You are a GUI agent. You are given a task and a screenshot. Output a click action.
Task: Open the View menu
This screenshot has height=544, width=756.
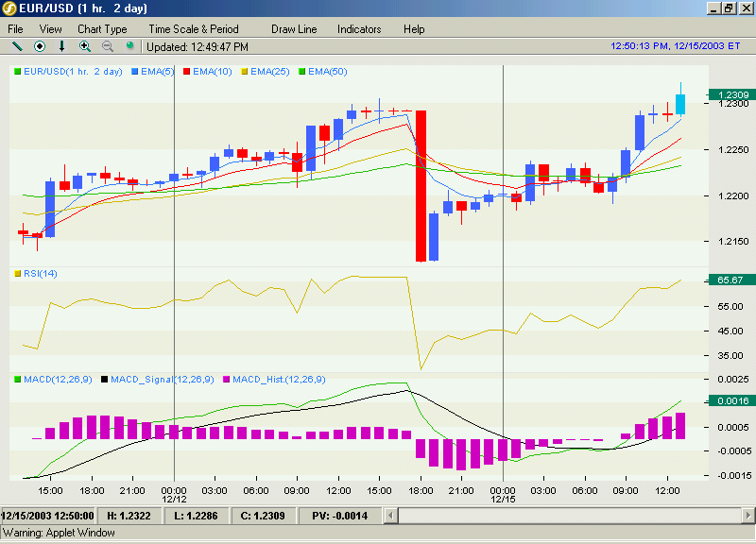[51, 29]
